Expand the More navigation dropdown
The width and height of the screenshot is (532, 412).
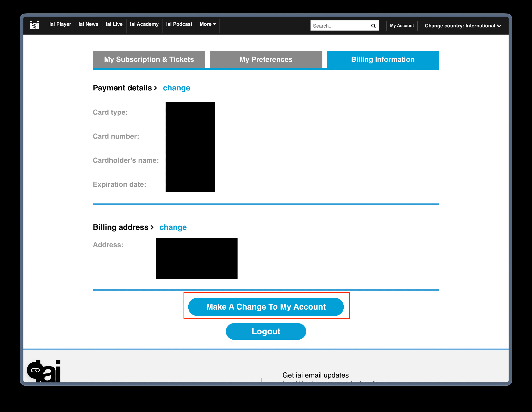click(x=207, y=24)
